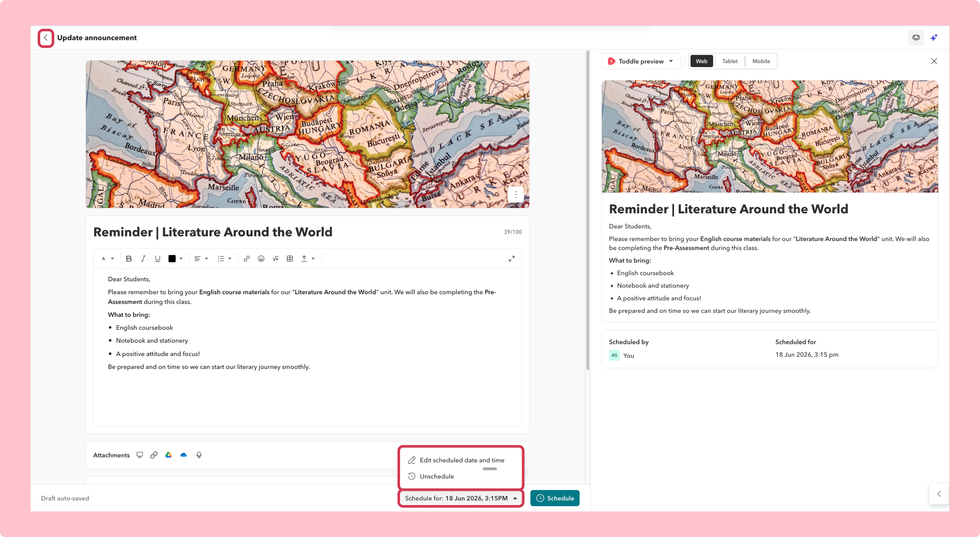980x537 pixels.
Task: Open the emoji picker
Action: point(261,259)
